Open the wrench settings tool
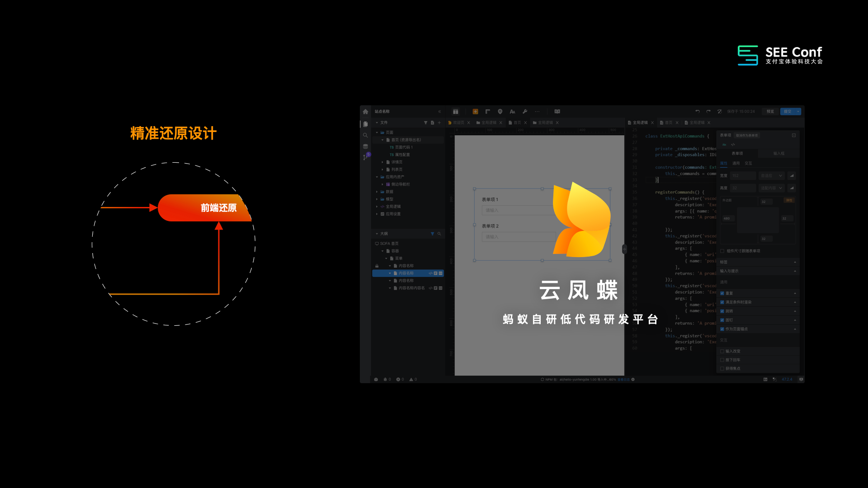The width and height of the screenshot is (868, 488). (525, 112)
